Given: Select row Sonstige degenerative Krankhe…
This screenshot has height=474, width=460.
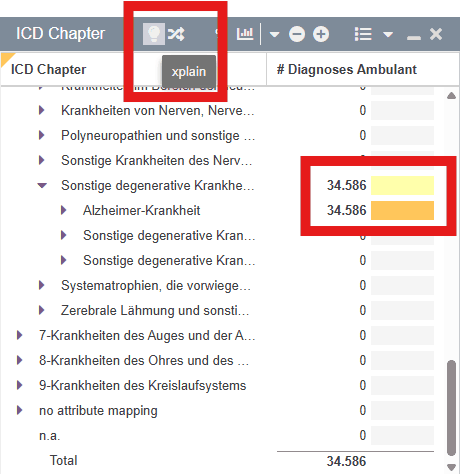Looking at the screenshot, I should (x=158, y=185).
